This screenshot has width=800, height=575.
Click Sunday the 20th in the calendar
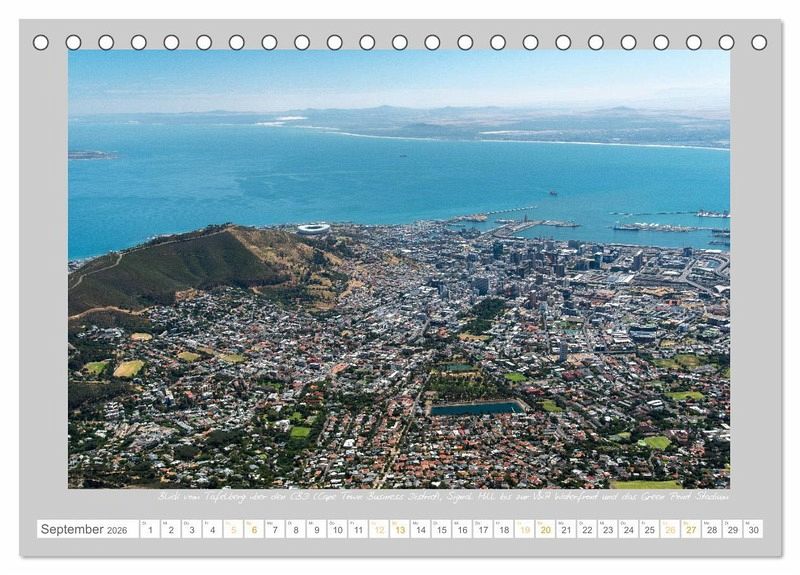[545, 529]
